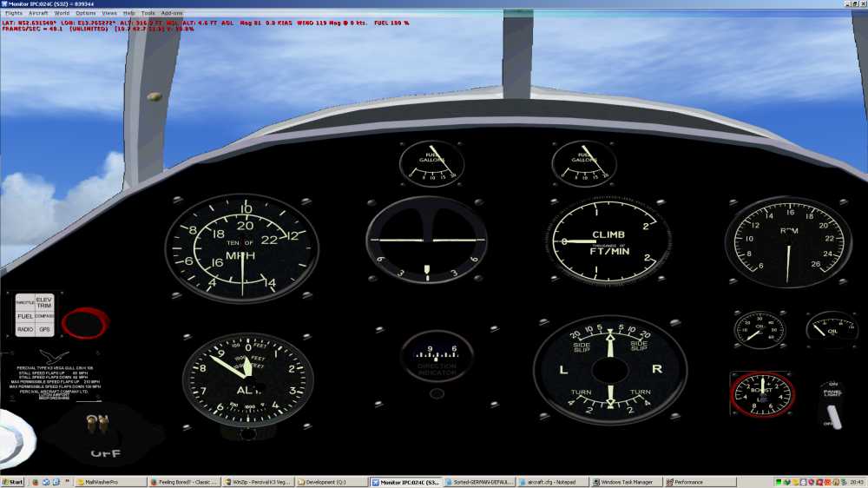Open the Views menu

click(109, 13)
